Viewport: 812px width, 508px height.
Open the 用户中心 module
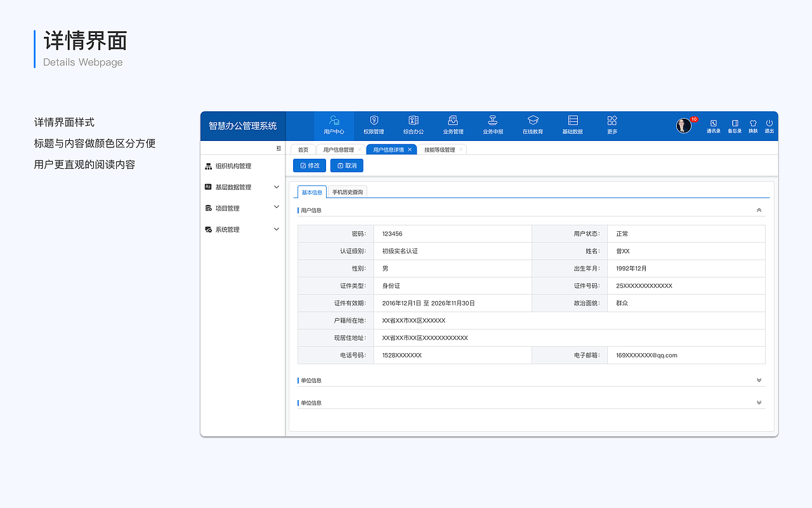334,126
